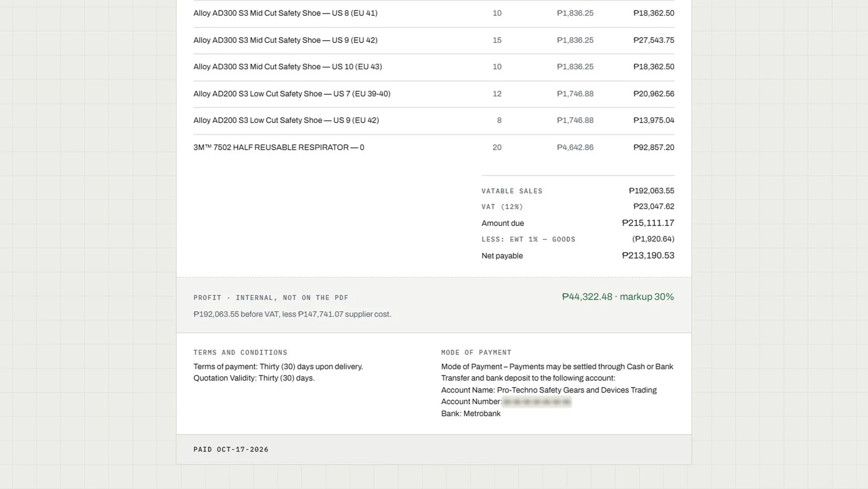Click the Profit internal, not on the PDF heading
868x489 pixels.
click(x=271, y=298)
